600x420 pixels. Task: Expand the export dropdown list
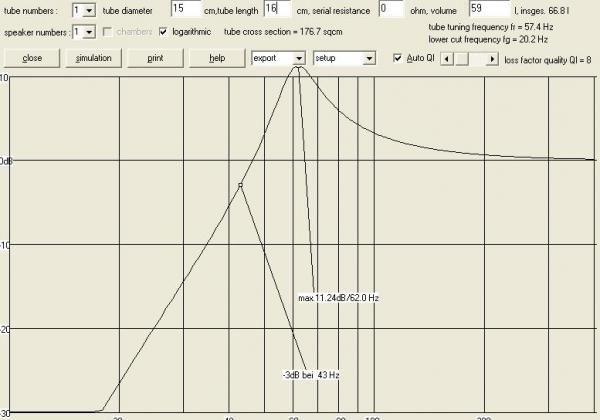coord(299,58)
